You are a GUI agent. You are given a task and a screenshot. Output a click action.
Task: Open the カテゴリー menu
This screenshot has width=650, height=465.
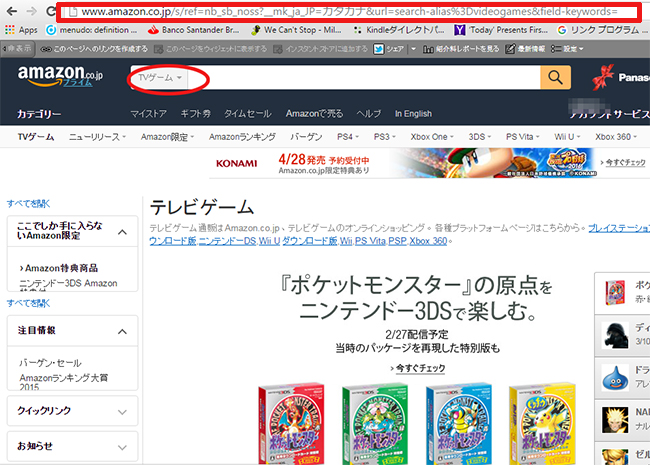(39, 114)
